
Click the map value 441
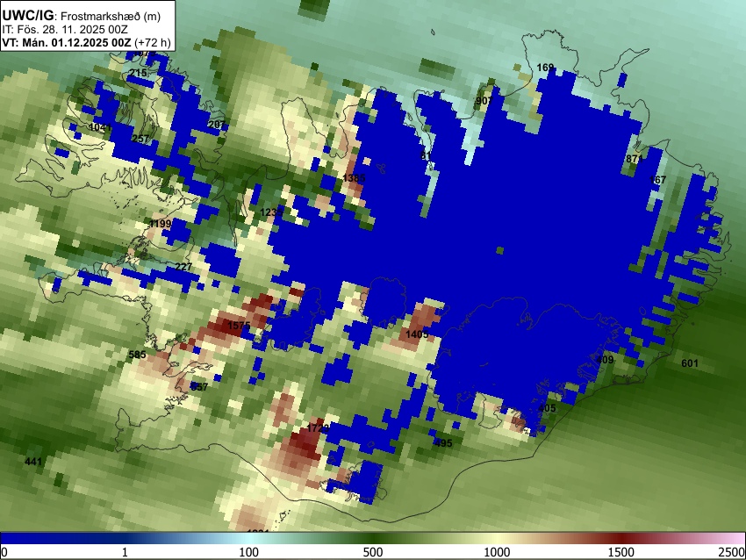pos(33,462)
